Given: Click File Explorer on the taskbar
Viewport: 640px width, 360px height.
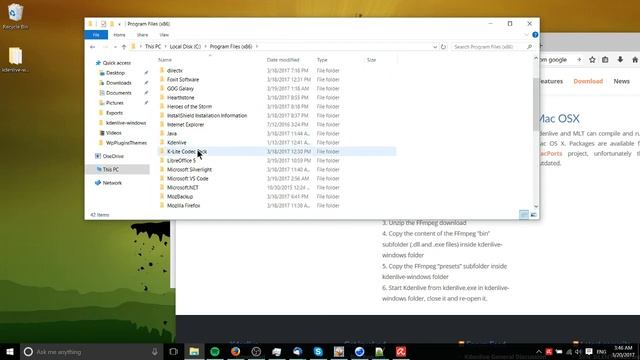Looking at the screenshot, I should click(x=194, y=351).
